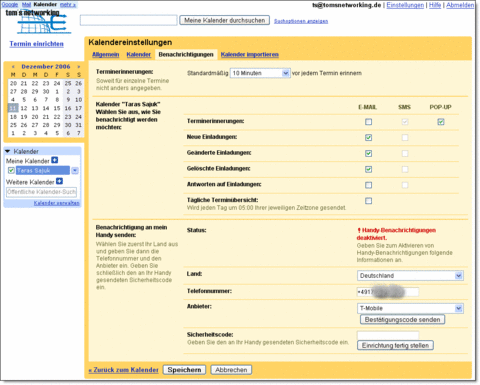Enable E-Mail for Terminerinnerungen
480x385 pixels.
(368, 122)
